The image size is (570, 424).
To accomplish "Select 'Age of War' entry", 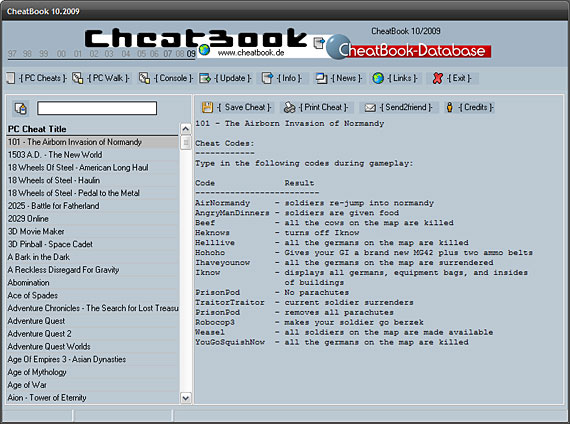I will coord(92,385).
